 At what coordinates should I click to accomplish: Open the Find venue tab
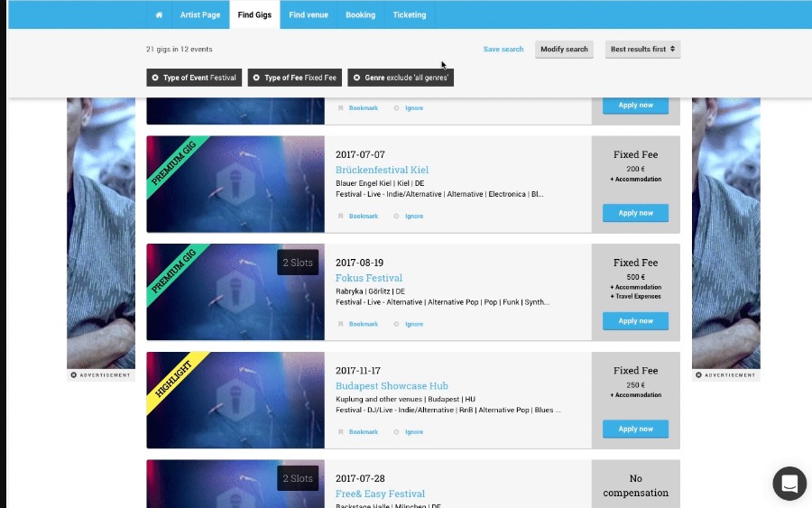pyautogui.click(x=309, y=14)
